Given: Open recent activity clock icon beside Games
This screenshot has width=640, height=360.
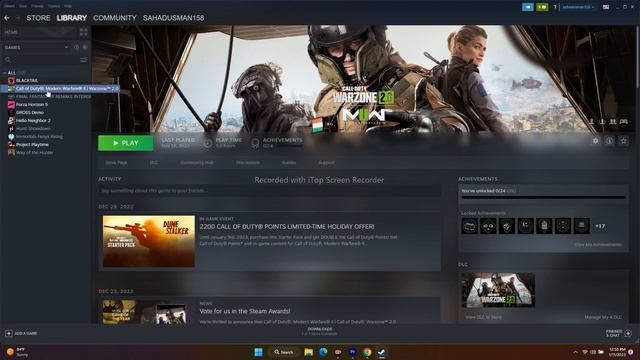Looking at the screenshot, I should tap(76, 47).
